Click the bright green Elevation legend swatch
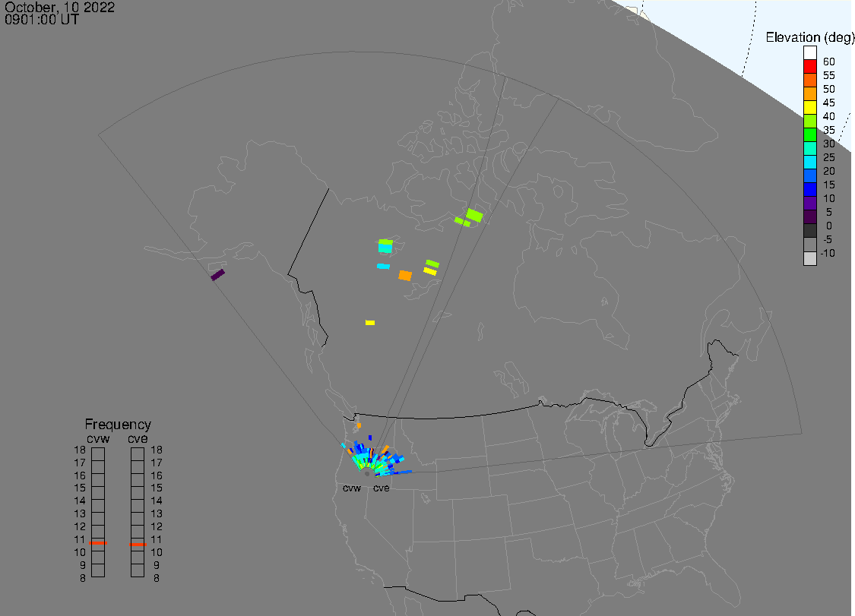The width and height of the screenshot is (855, 616). [809, 134]
